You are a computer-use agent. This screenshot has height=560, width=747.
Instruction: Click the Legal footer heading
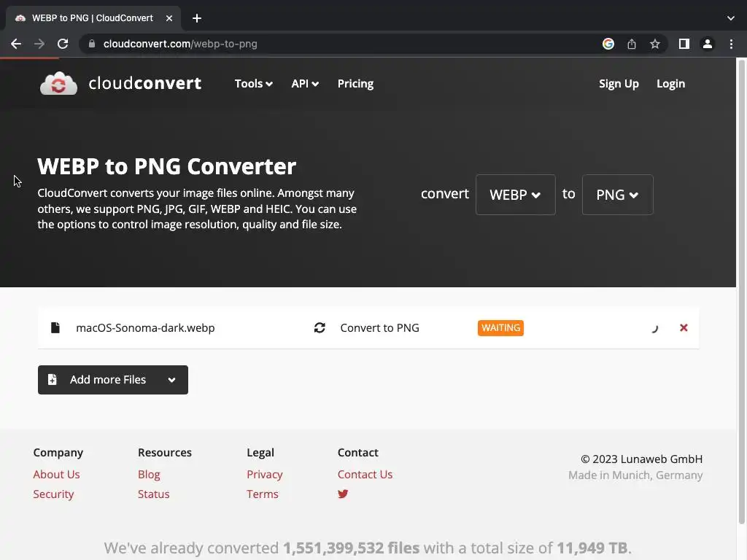click(x=260, y=452)
